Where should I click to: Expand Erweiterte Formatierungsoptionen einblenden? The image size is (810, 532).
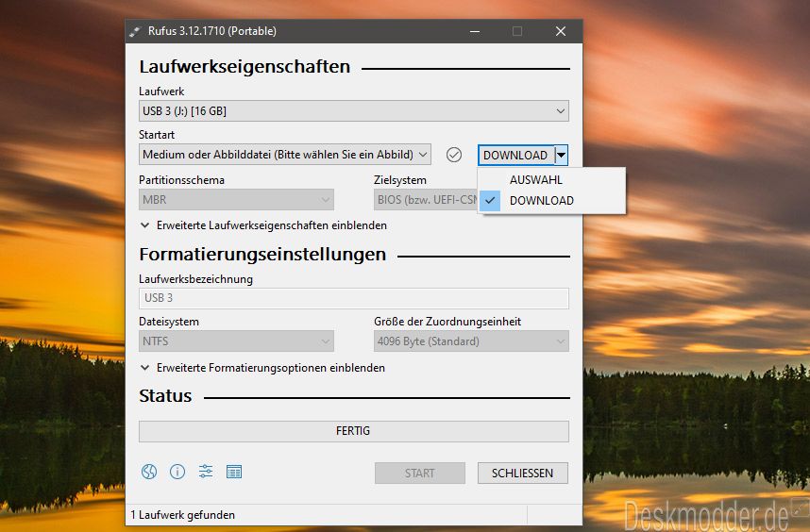click(262, 368)
